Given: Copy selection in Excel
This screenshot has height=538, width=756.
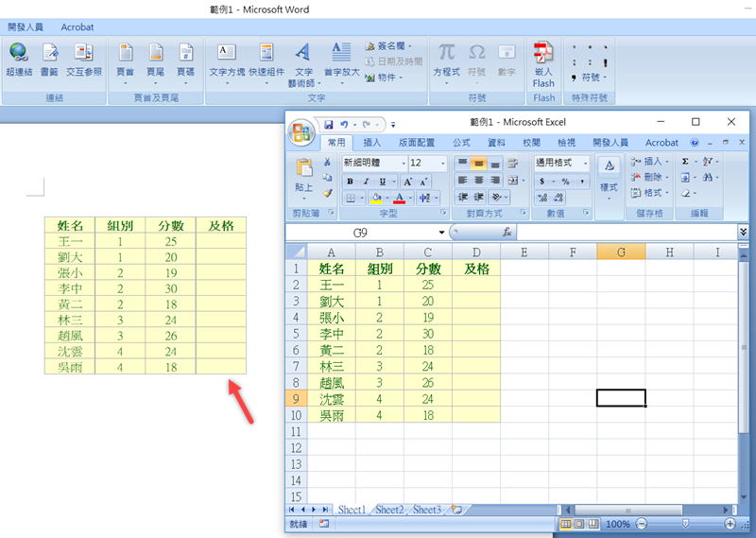Looking at the screenshot, I should (327, 178).
